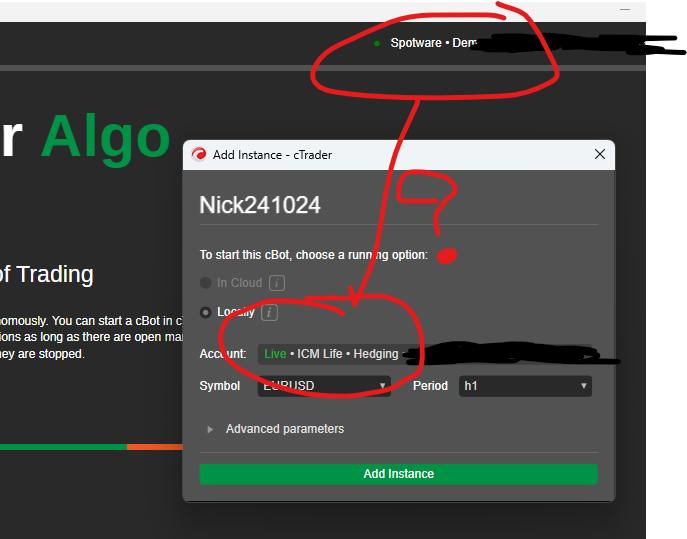The width and height of the screenshot is (687, 539).
Task: Click the Period label
Action: (x=430, y=386)
